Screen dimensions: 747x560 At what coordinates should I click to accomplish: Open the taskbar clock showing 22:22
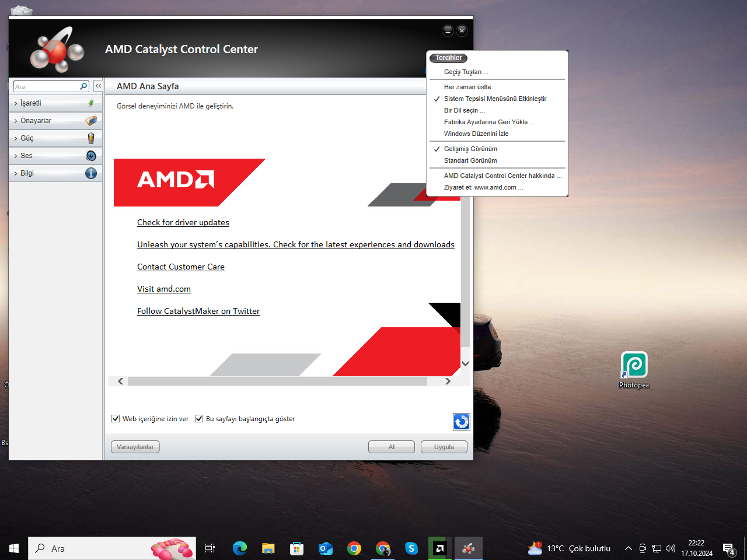pyautogui.click(x=697, y=548)
